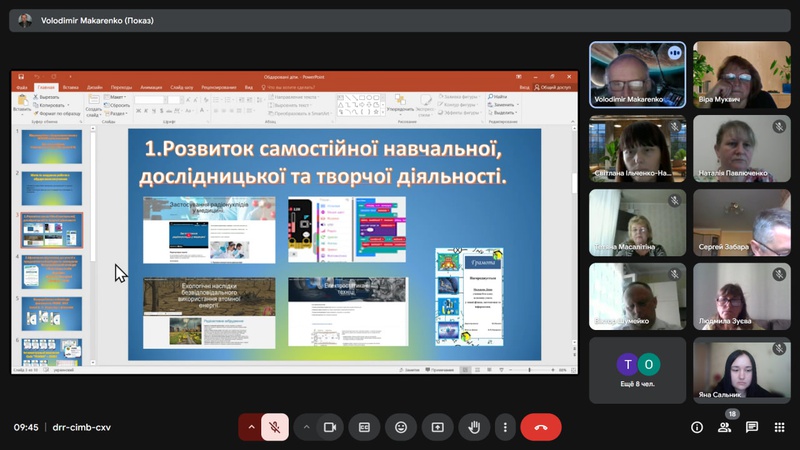The width and height of the screenshot is (800, 450).
Task: Toggle the camera on or off
Action: pos(329,427)
